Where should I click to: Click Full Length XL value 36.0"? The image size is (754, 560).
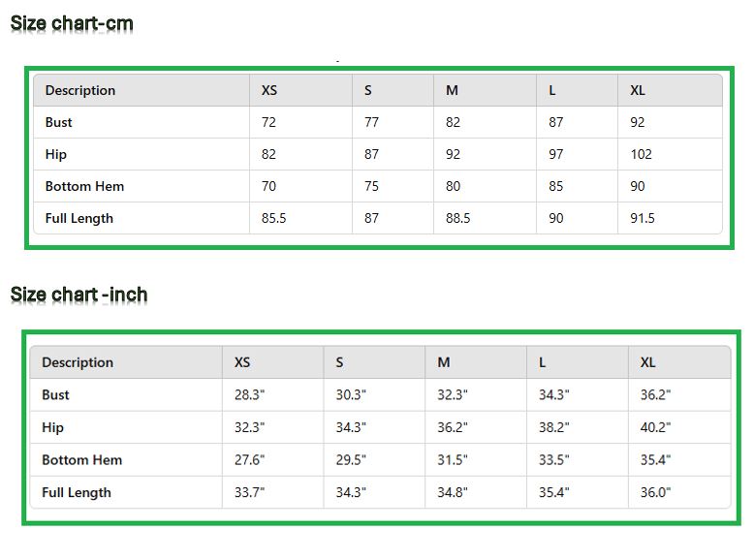tap(655, 493)
